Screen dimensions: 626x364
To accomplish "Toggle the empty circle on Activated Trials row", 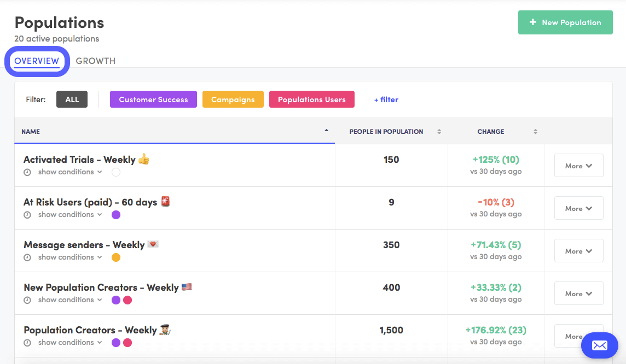I will pyautogui.click(x=115, y=172).
